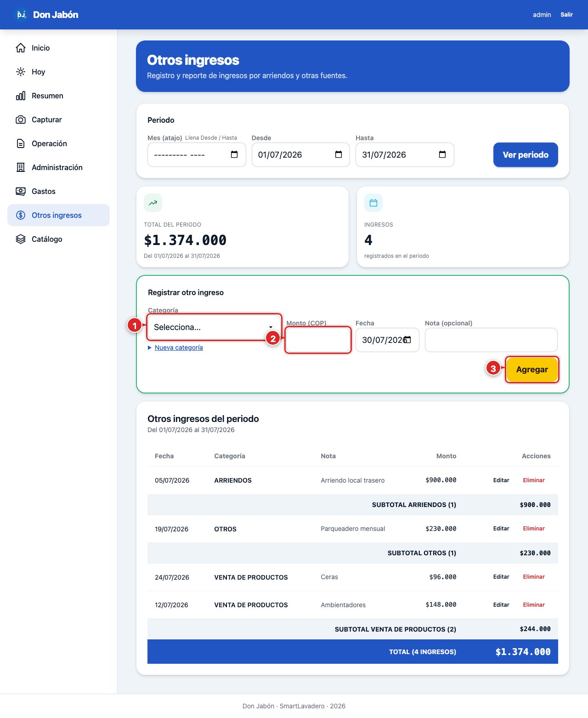
Task: Click the Catálogo layers icon
Action: coord(21,239)
